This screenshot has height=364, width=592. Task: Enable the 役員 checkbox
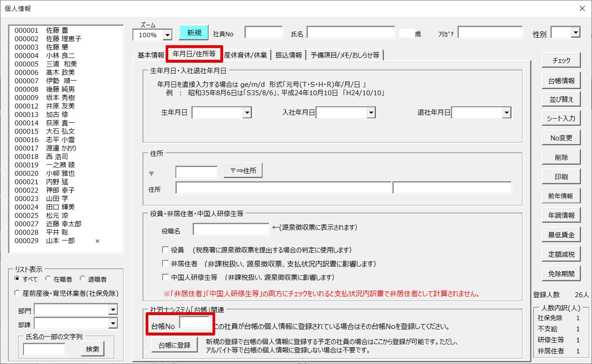[x=166, y=250]
